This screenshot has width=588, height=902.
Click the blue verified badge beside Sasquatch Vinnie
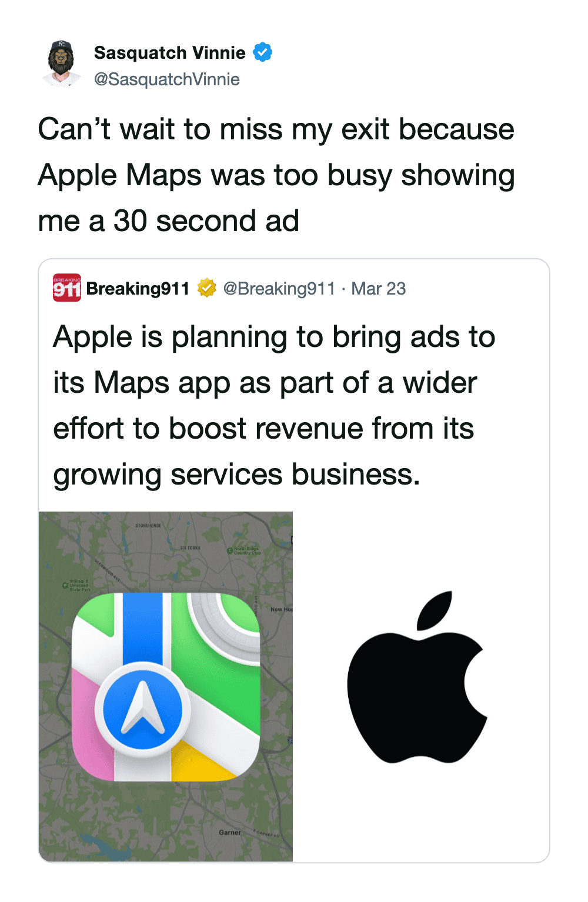(262, 52)
